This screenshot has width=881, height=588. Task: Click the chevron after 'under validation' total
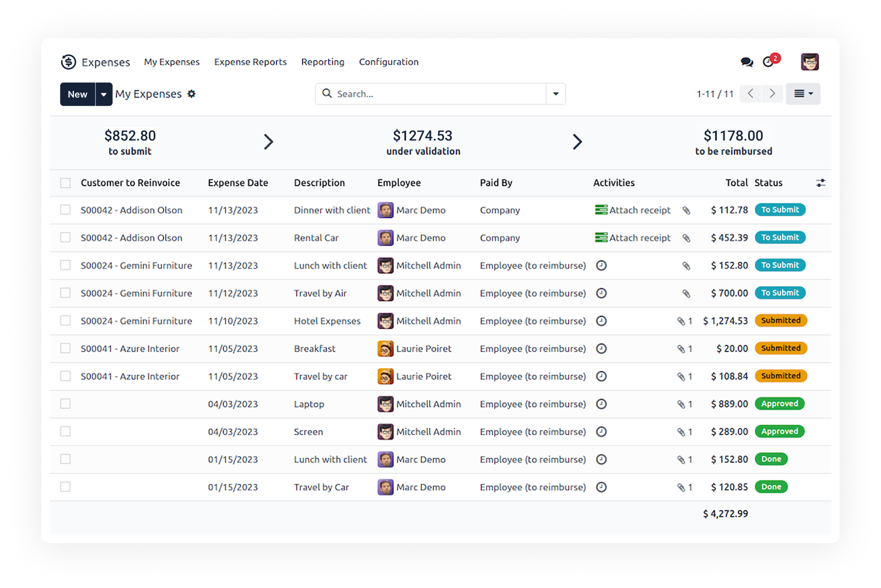[x=577, y=142]
